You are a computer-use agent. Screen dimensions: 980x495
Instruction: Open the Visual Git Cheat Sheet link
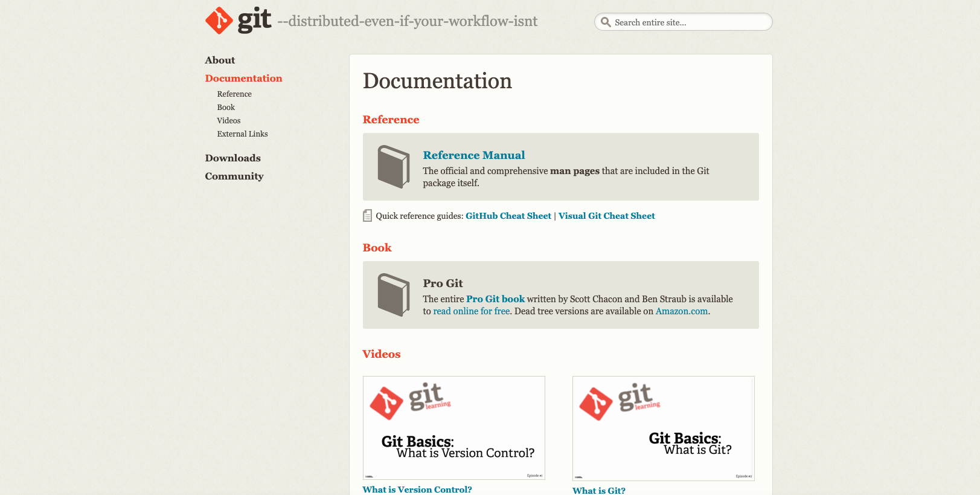pyautogui.click(x=606, y=216)
